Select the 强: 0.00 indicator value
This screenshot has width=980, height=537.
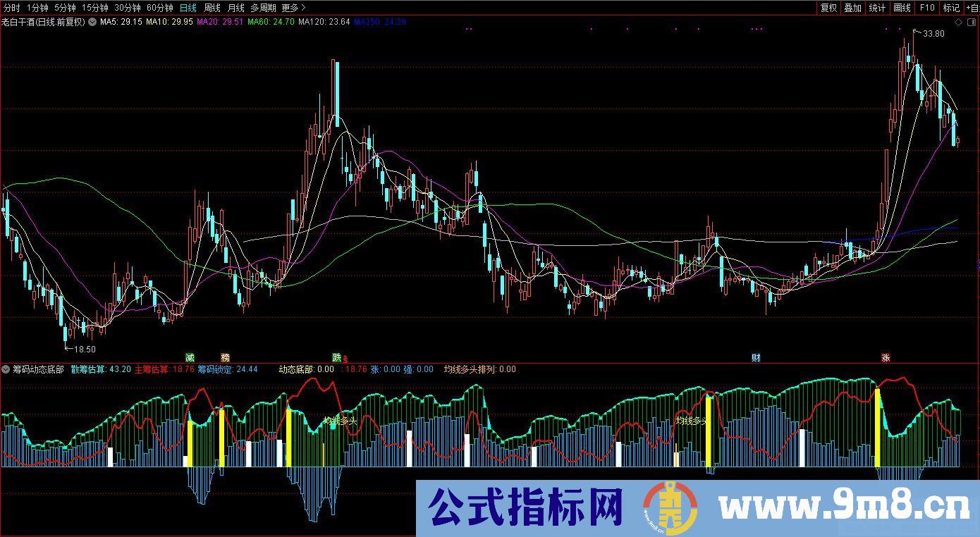(x=418, y=369)
